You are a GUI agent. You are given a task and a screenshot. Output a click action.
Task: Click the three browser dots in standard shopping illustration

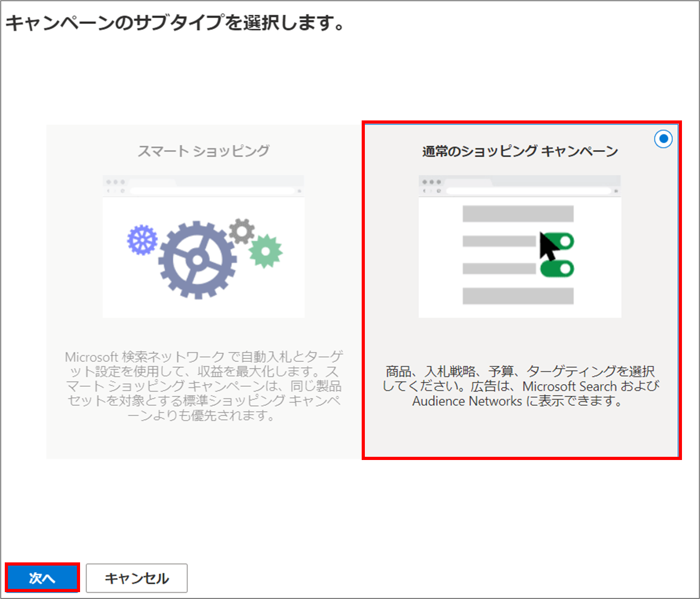click(432, 182)
